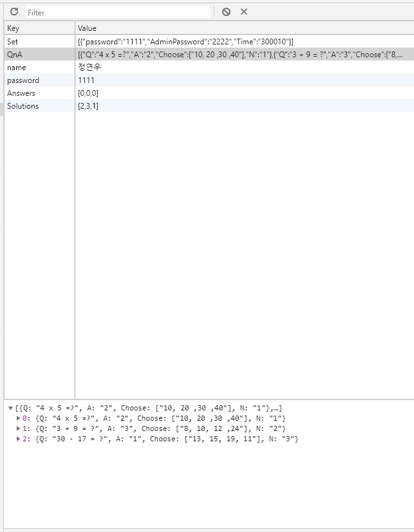Select the password key row
Screen dimensions: 414x532
(23, 80)
